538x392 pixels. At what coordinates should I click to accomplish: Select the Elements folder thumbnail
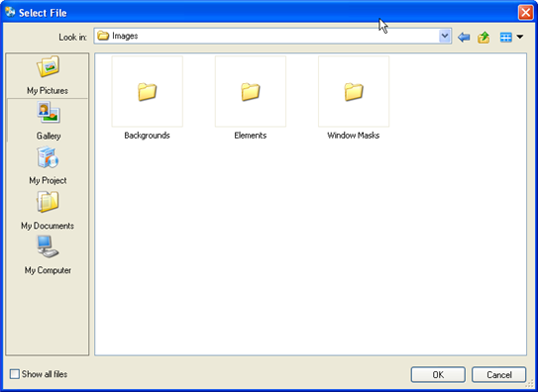coord(251,91)
